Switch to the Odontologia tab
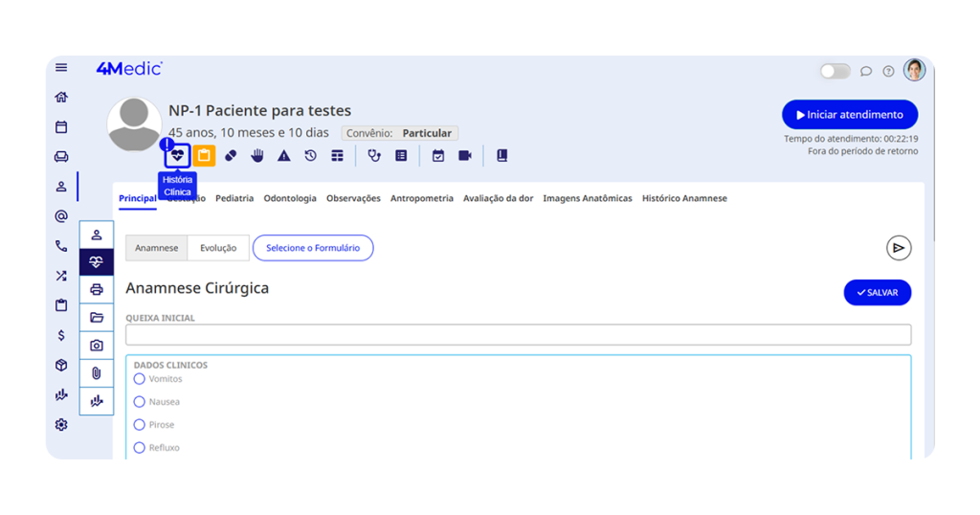 point(290,198)
